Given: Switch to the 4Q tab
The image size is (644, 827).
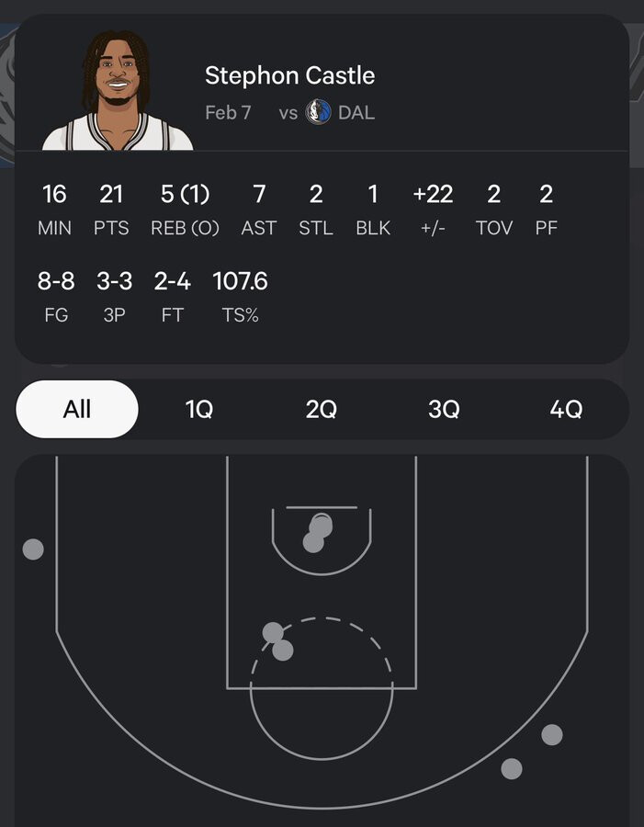Looking at the screenshot, I should (x=566, y=409).
